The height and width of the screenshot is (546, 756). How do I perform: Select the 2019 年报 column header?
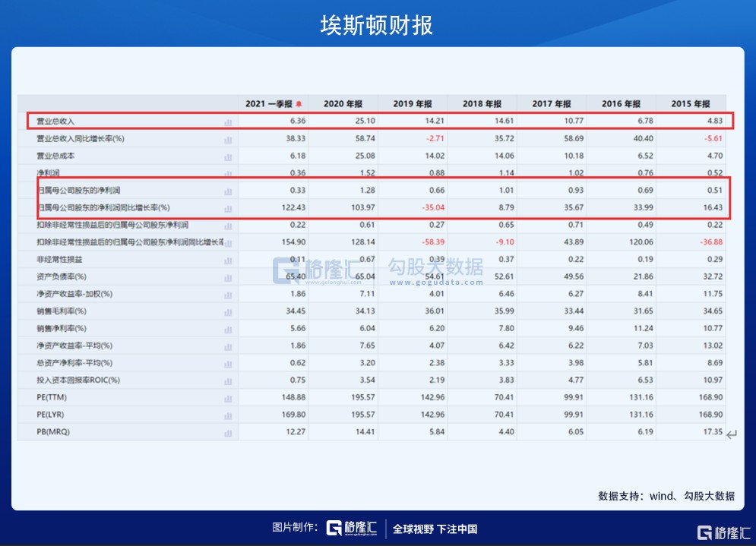[413, 104]
